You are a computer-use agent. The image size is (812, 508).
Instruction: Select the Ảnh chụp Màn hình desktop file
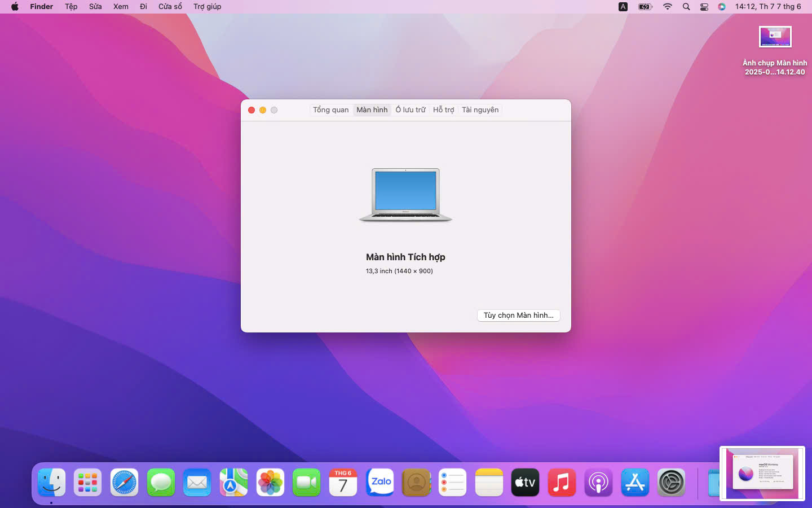(x=775, y=51)
